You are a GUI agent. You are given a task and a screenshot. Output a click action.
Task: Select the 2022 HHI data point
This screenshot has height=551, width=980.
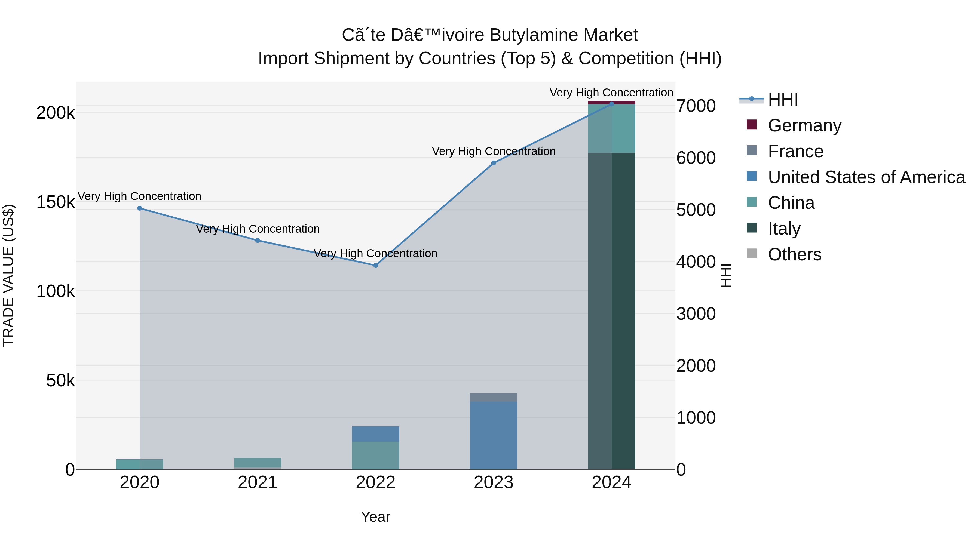[375, 265]
